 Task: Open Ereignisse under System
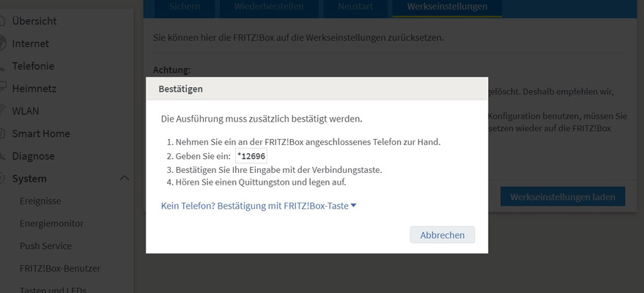point(40,201)
